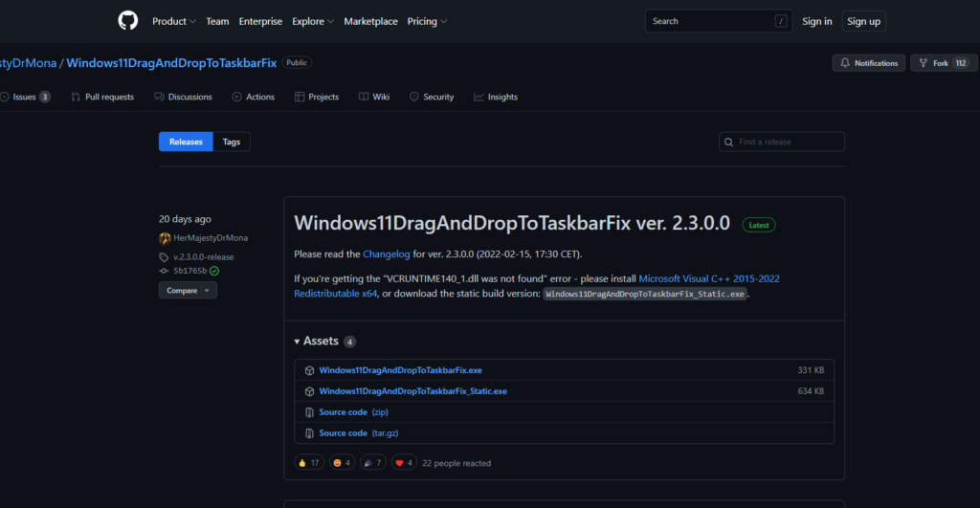980x508 pixels.
Task: Expand the Explore dropdown menu
Action: [x=313, y=21]
